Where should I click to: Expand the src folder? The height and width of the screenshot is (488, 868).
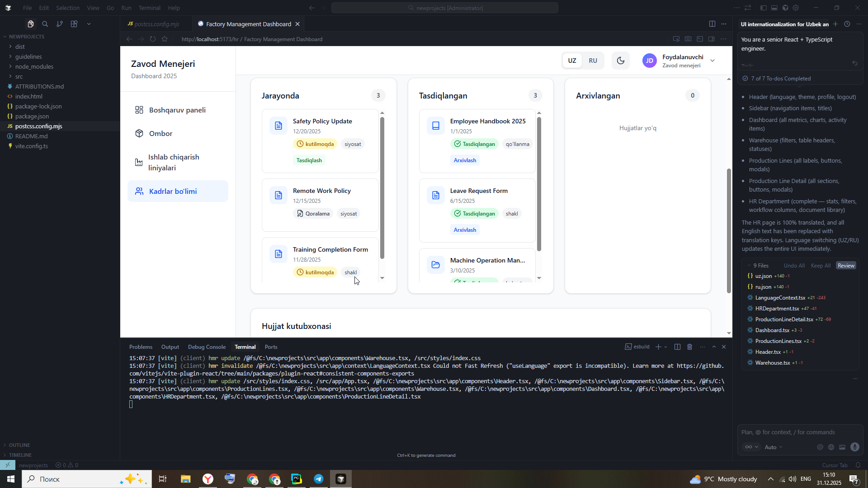click(x=19, y=76)
